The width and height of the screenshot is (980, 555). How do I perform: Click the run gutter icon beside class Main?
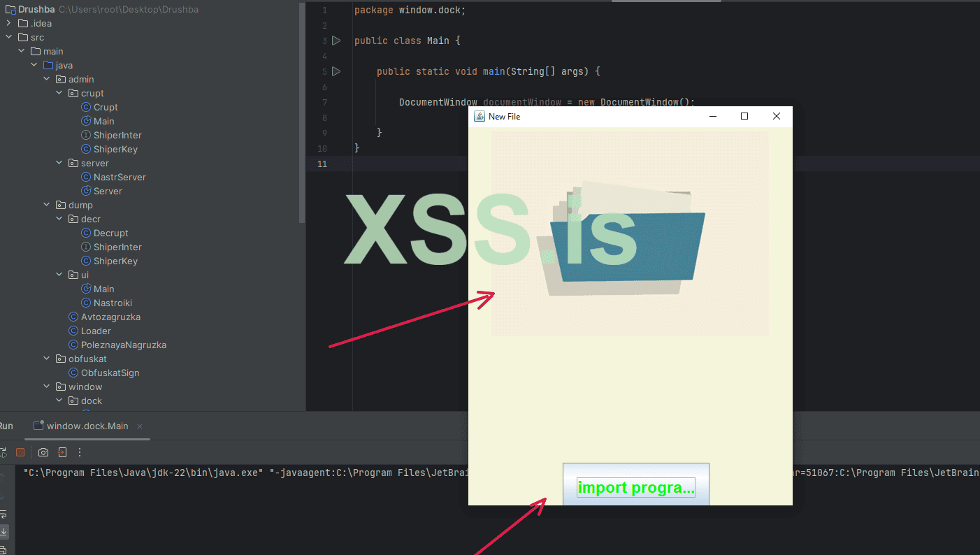(x=336, y=41)
